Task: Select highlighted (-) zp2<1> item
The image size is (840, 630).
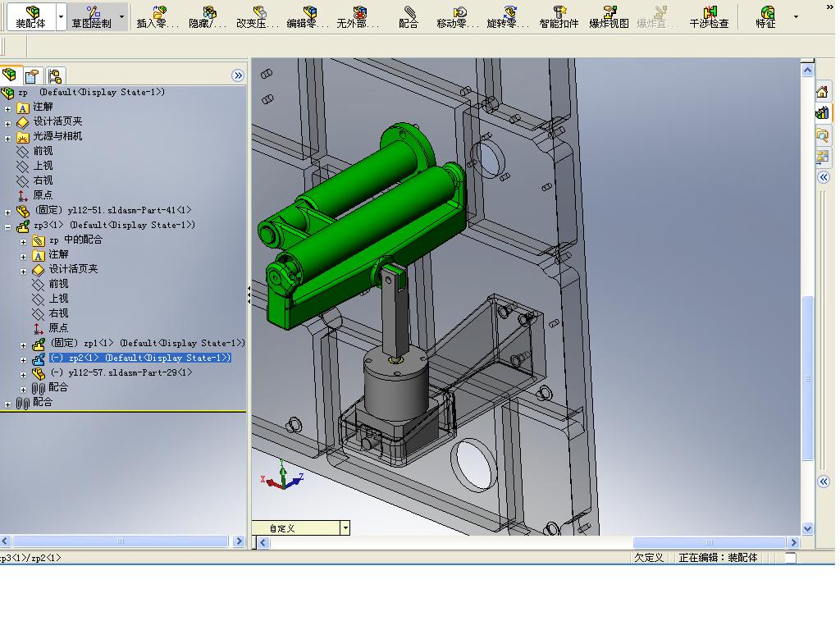Action: [140, 358]
